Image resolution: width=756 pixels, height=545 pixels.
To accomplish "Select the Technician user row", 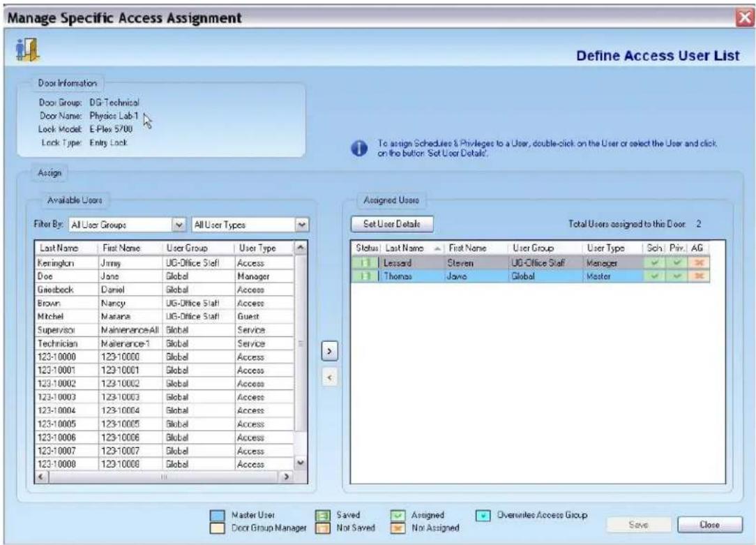I will click(x=165, y=343).
